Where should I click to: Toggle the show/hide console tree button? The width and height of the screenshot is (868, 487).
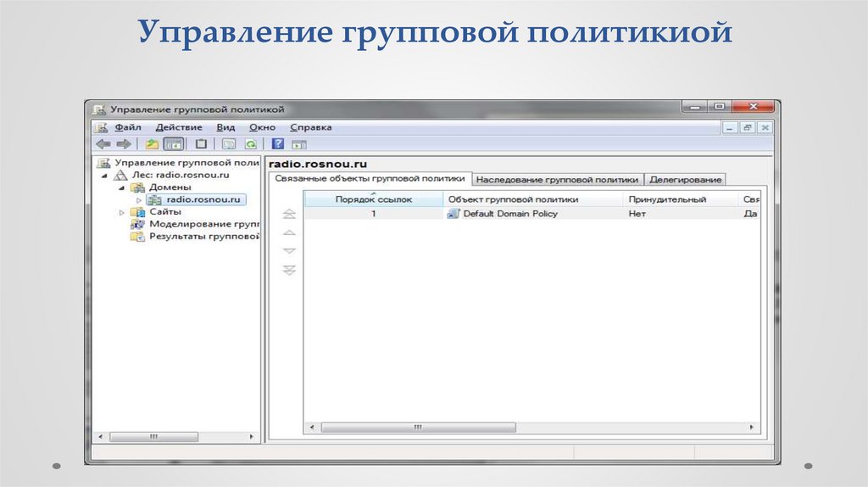(x=173, y=144)
